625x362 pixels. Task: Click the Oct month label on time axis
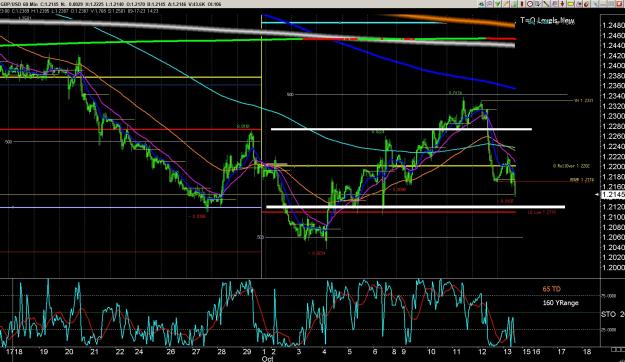pos(267,359)
